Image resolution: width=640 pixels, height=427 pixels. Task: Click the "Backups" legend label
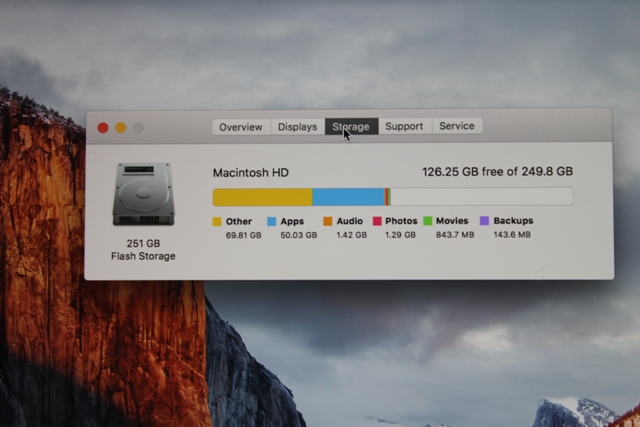pyautogui.click(x=513, y=220)
